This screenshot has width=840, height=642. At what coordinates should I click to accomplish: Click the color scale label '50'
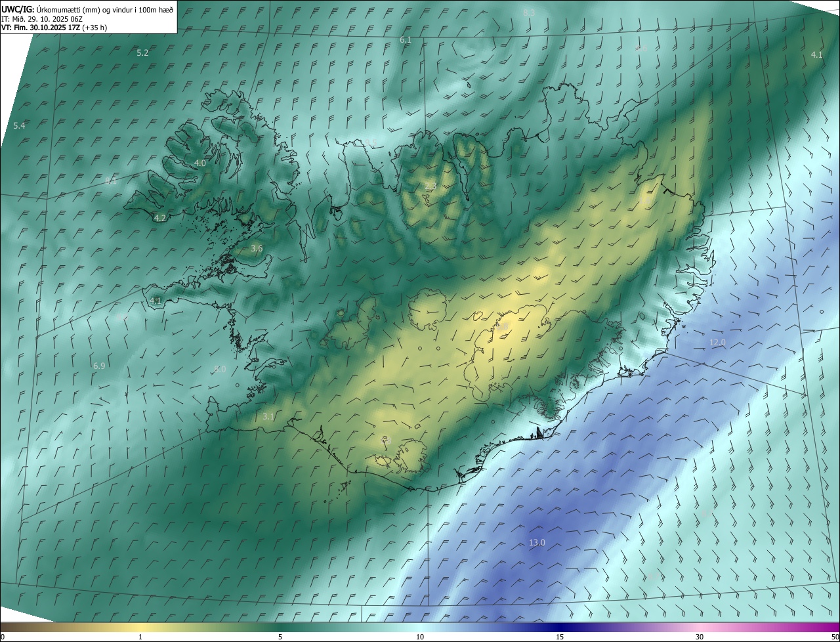(x=835, y=637)
